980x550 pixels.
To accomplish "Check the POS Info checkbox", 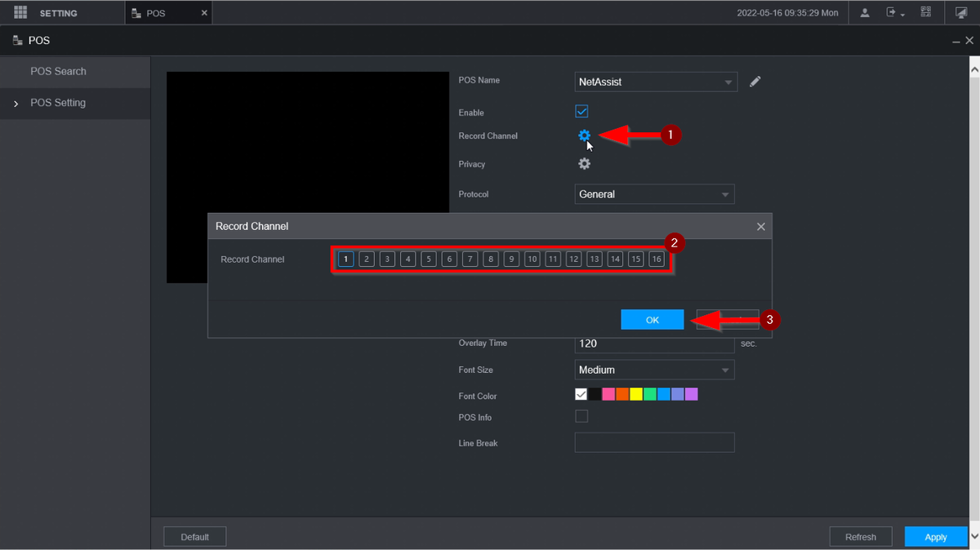I will click(x=581, y=416).
